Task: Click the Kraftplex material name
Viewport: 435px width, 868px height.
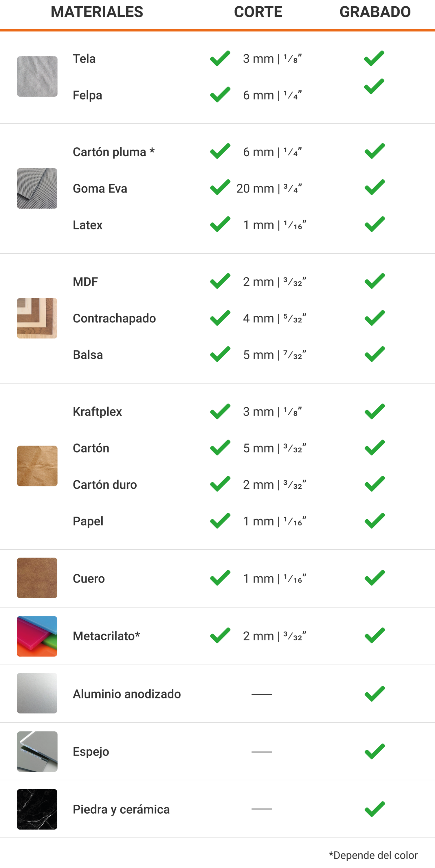Action: click(x=97, y=412)
